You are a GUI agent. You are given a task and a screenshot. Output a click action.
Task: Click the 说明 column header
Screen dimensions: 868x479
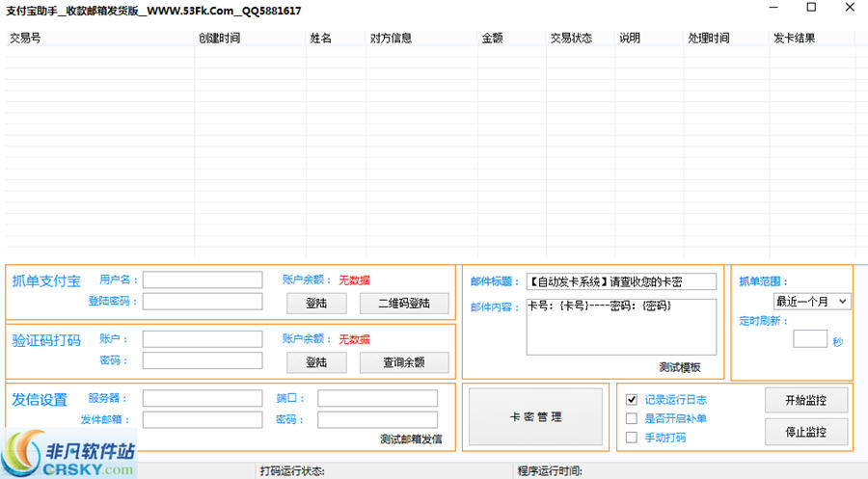[x=649, y=39]
